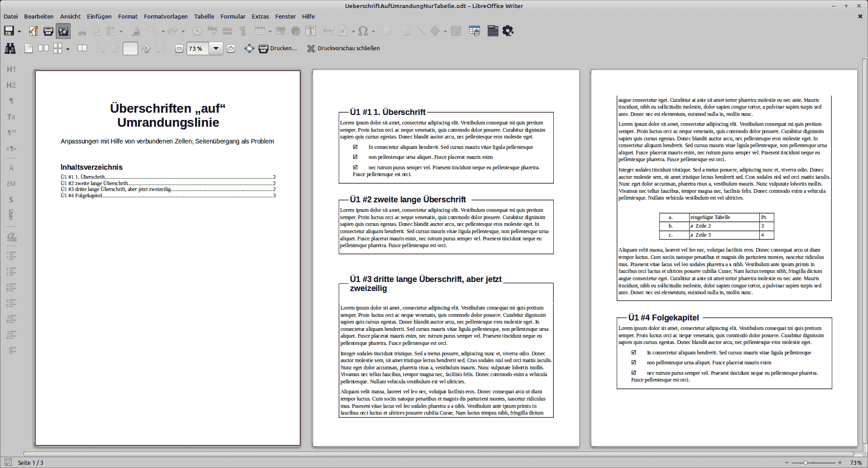Open the Tabelle menu
868x468 pixels.
click(204, 16)
